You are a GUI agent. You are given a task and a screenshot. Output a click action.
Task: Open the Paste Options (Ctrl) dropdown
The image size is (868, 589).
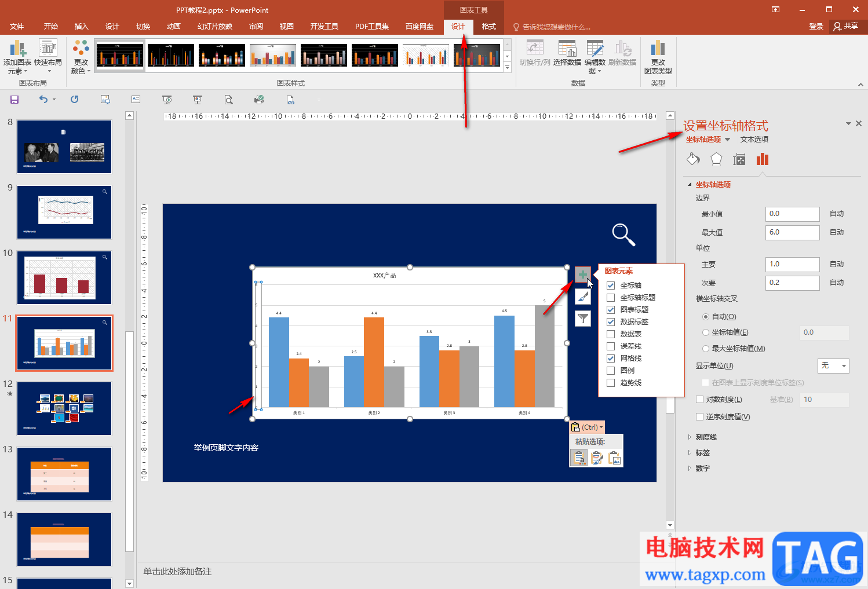coord(587,427)
